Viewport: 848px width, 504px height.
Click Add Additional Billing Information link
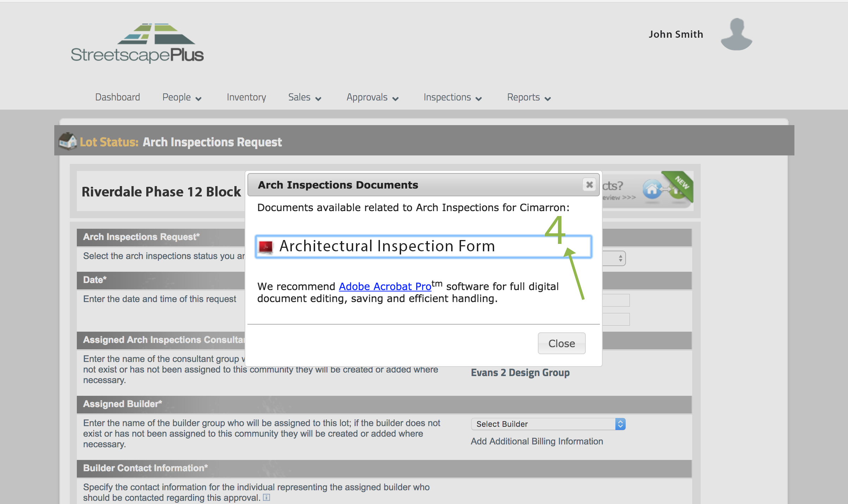(x=536, y=441)
